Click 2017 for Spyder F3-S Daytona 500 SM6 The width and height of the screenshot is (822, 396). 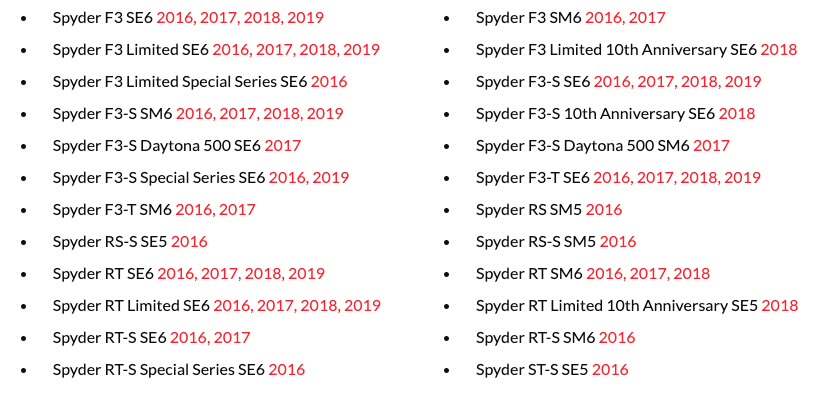[711, 146]
